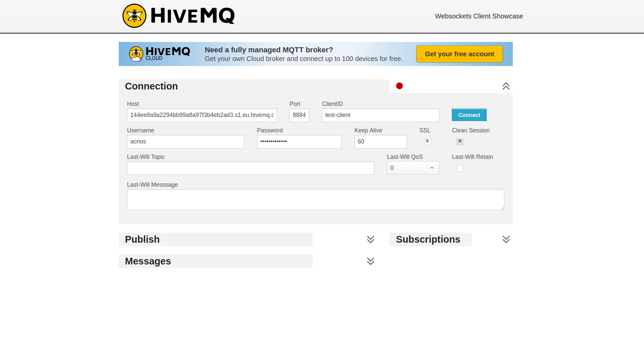Screen dimensions: 644x362
Task: Collapse the Connection section header
Action: pos(151,86)
